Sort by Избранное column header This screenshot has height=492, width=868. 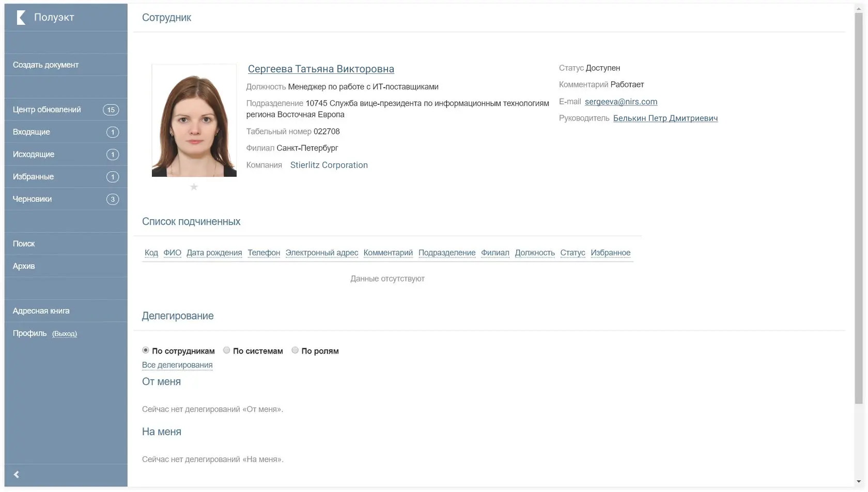coord(611,253)
